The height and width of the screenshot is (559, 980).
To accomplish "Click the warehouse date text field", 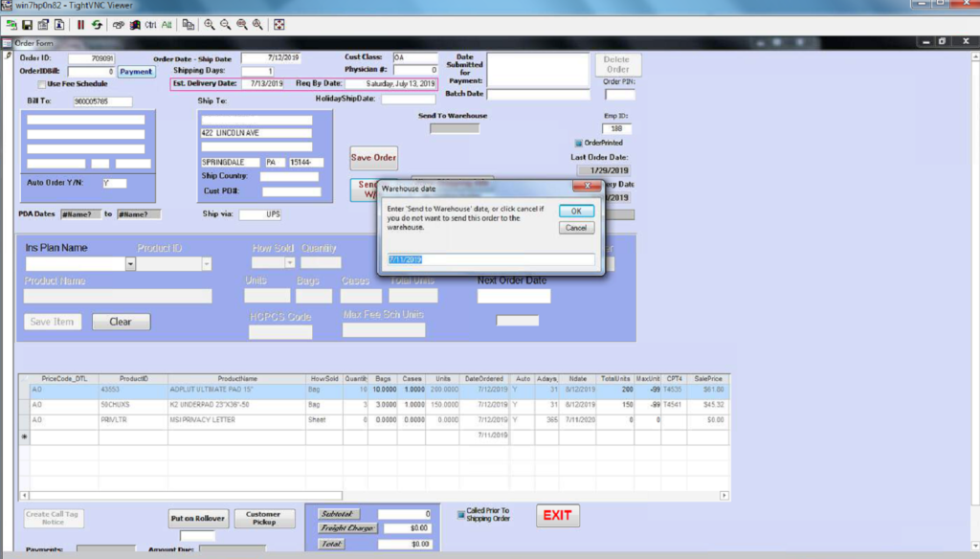I will point(490,259).
